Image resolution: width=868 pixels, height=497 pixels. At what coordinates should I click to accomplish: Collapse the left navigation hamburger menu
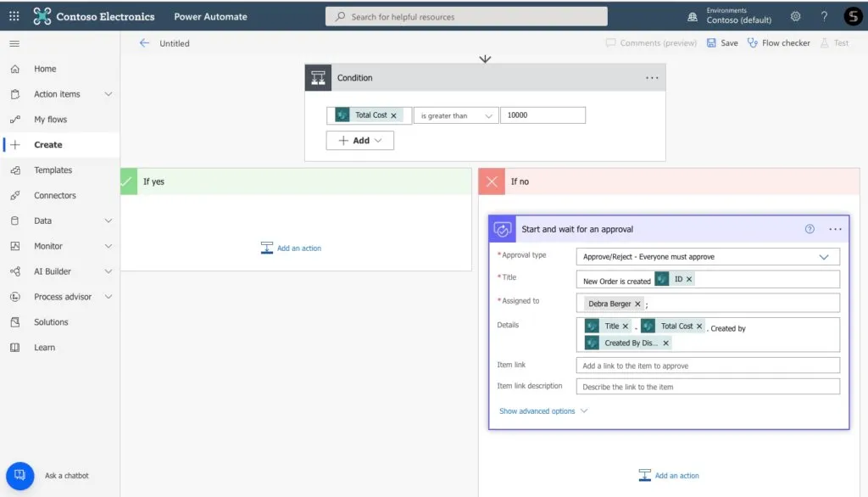(x=14, y=43)
